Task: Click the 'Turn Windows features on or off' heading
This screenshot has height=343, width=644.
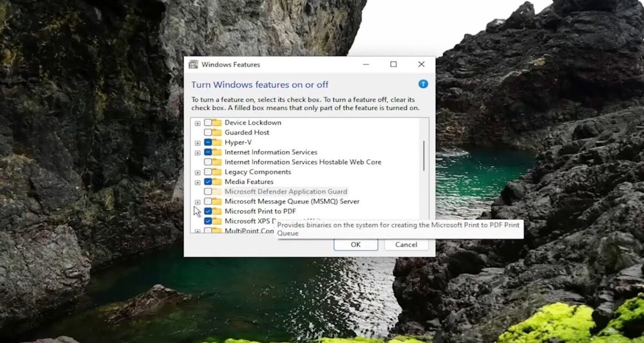Action: (260, 85)
